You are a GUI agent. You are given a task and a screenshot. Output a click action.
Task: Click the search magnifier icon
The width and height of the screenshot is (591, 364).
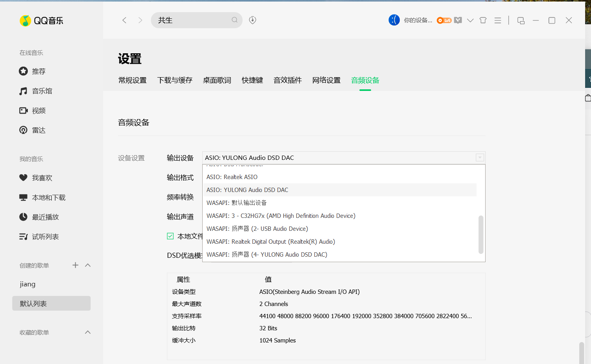click(234, 20)
